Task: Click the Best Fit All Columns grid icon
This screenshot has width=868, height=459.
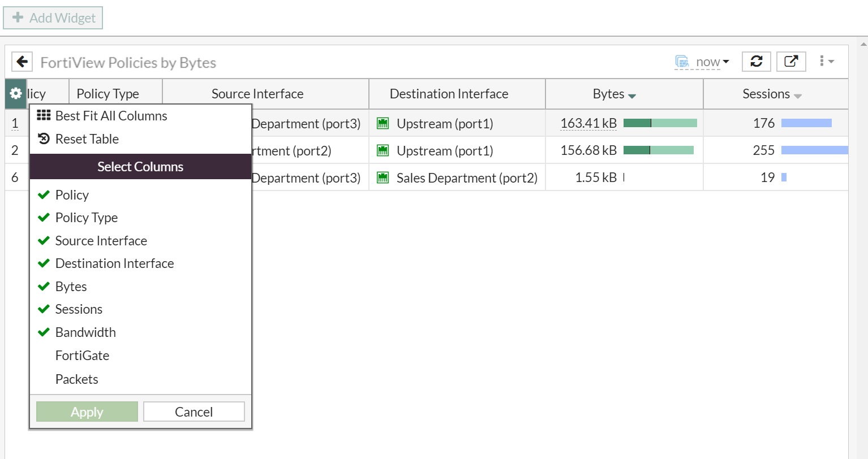Action: pyautogui.click(x=44, y=116)
